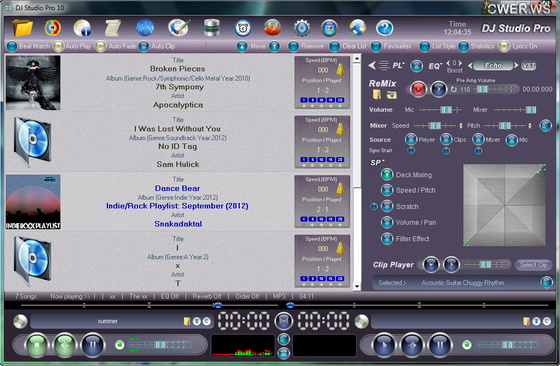The height and width of the screenshot is (366, 560).
Task: Open the parchment scroll playlist icon
Action: (113, 28)
